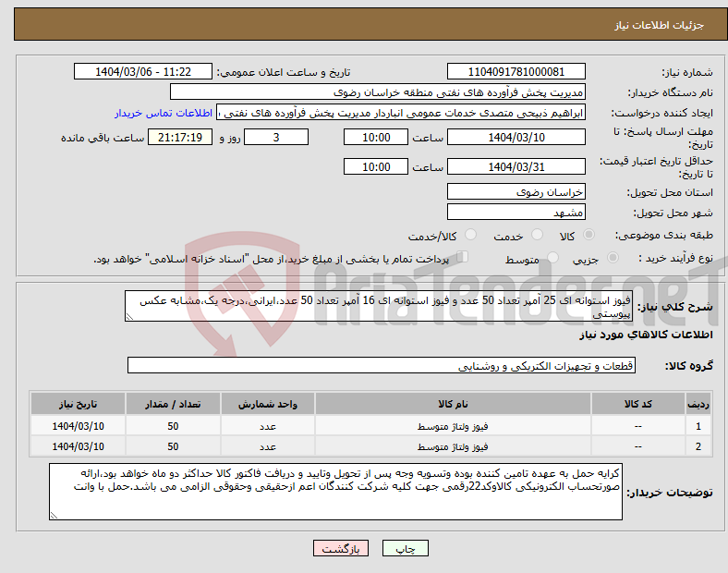The image size is (728, 573).
Task: Click the price validity hour 10:00 field
Action: tap(376, 166)
